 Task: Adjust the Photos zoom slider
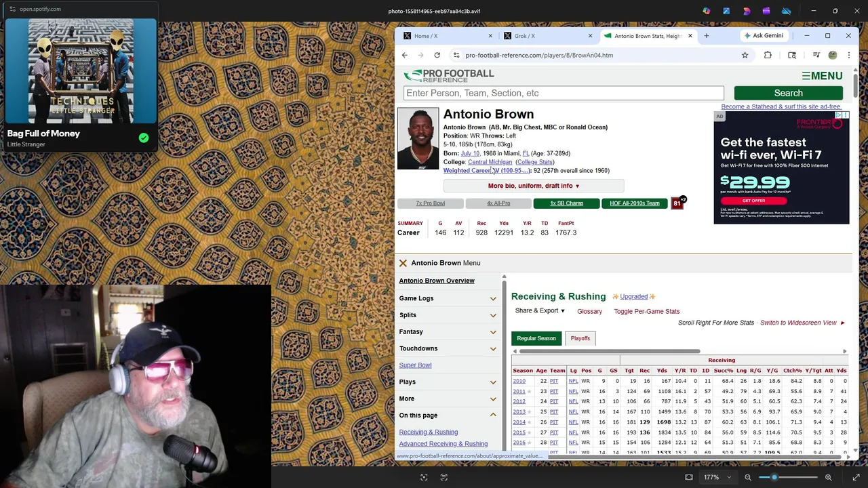(x=787, y=477)
